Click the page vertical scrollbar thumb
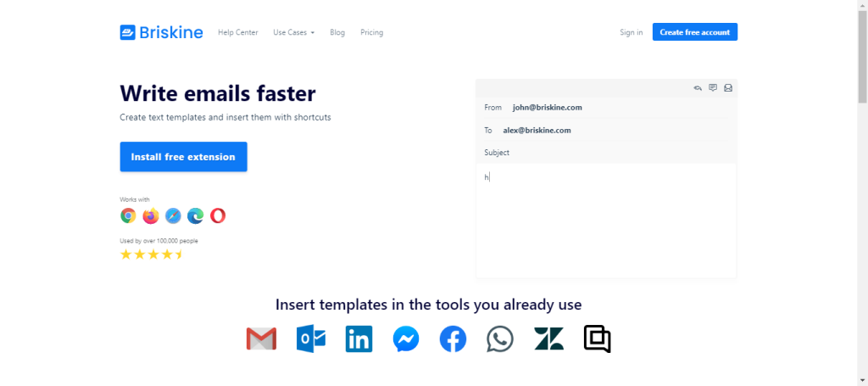Image resolution: width=868 pixels, height=386 pixels. (x=862, y=55)
